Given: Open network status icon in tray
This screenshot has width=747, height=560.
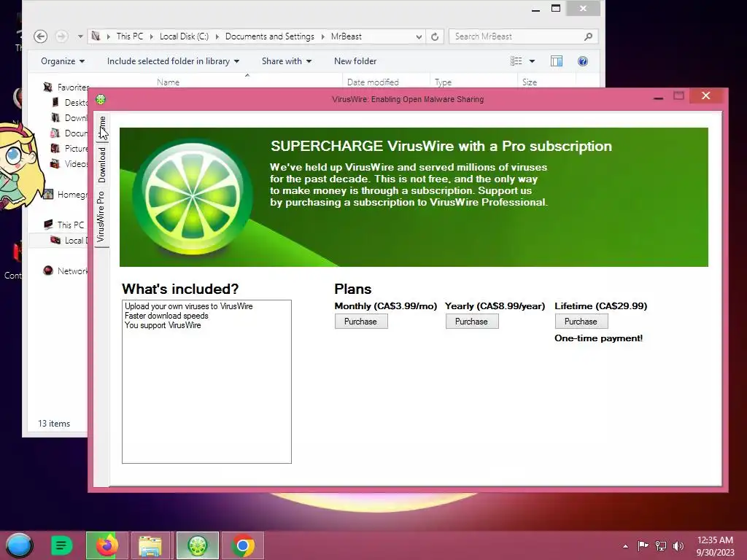Looking at the screenshot, I should tap(661, 545).
